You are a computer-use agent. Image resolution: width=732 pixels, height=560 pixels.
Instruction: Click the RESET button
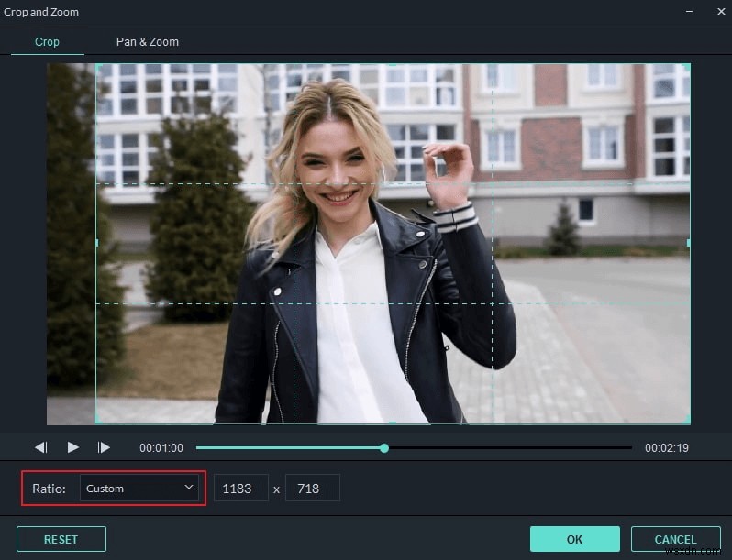(61, 539)
